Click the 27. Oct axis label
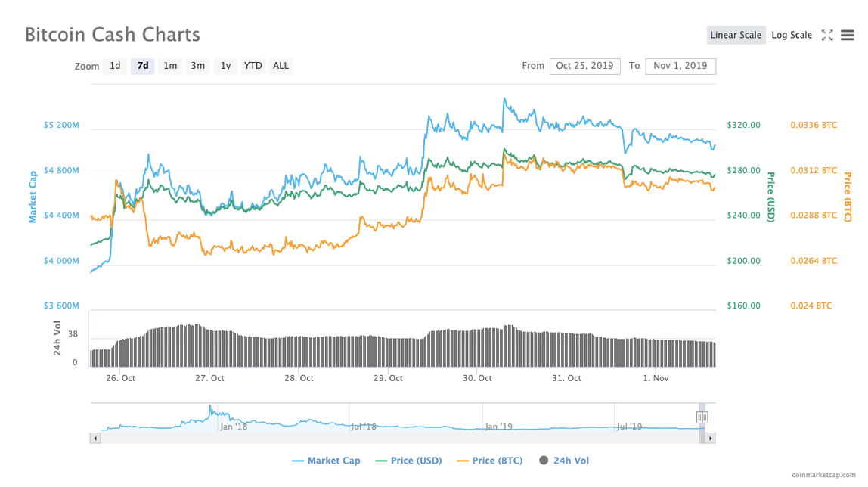 click(x=209, y=378)
